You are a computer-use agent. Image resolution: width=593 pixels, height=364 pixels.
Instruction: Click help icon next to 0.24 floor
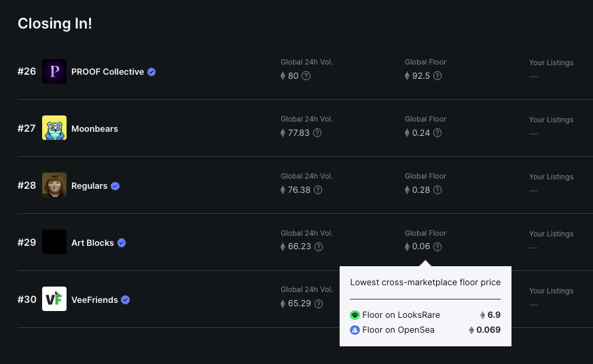coord(437,133)
